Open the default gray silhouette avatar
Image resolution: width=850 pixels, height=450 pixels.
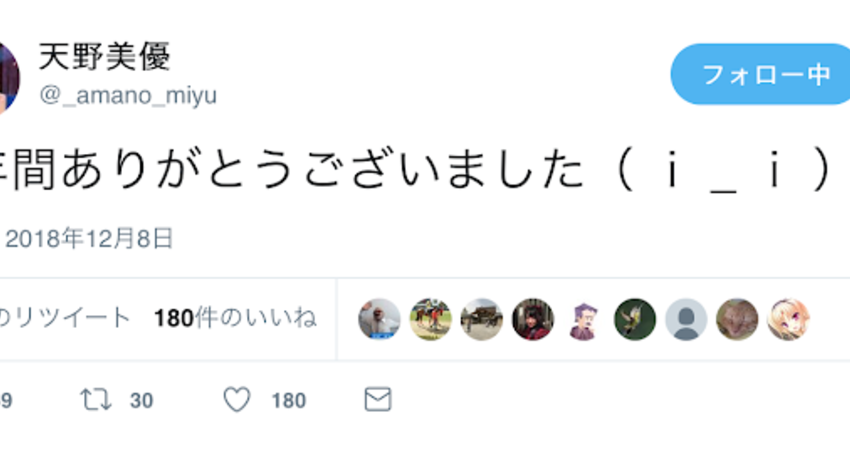[x=686, y=319]
